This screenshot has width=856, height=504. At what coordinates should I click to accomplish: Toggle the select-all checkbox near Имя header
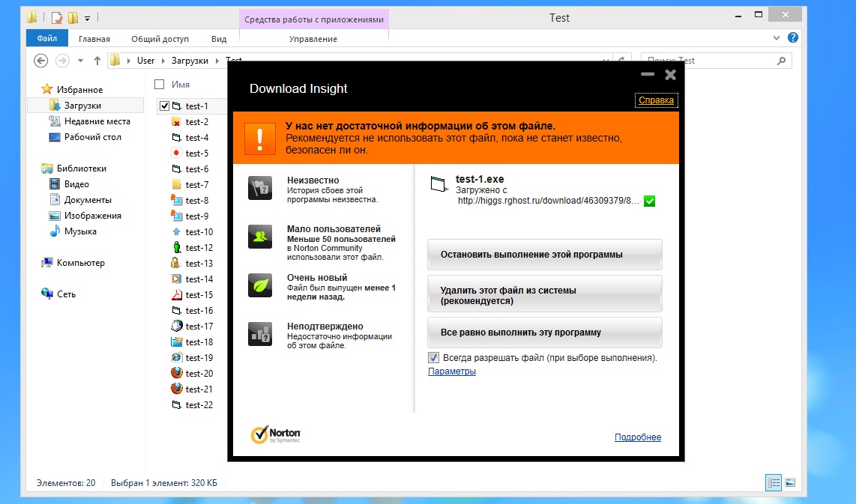[x=160, y=84]
